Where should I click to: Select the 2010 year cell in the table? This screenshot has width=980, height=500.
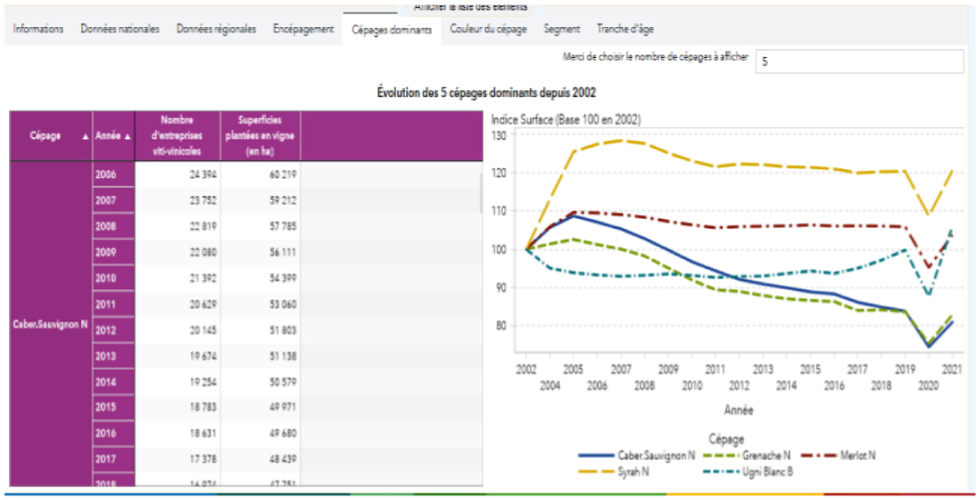(114, 279)
